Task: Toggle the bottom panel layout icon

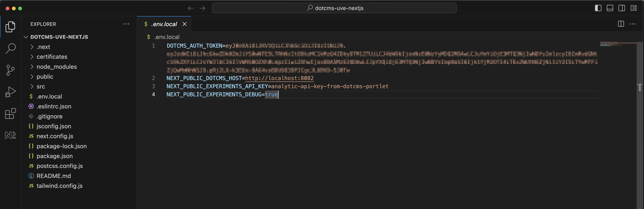Action: pos(610,8)
